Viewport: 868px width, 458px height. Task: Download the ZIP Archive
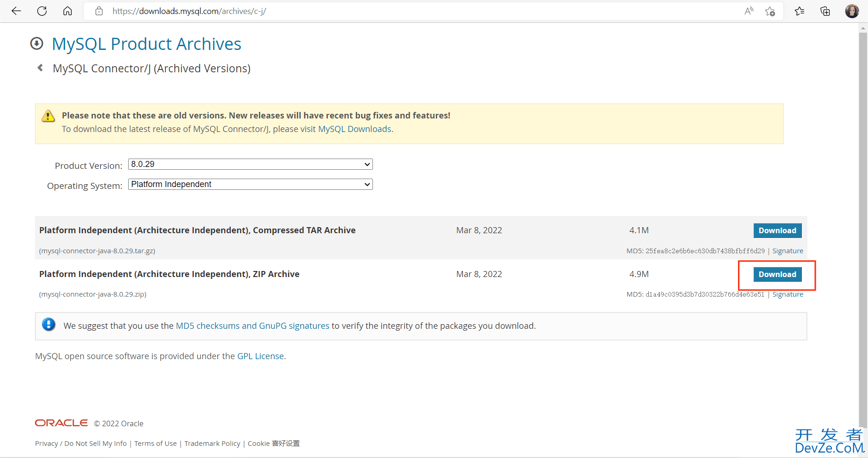pyautogui.click(x=777, y=274)
